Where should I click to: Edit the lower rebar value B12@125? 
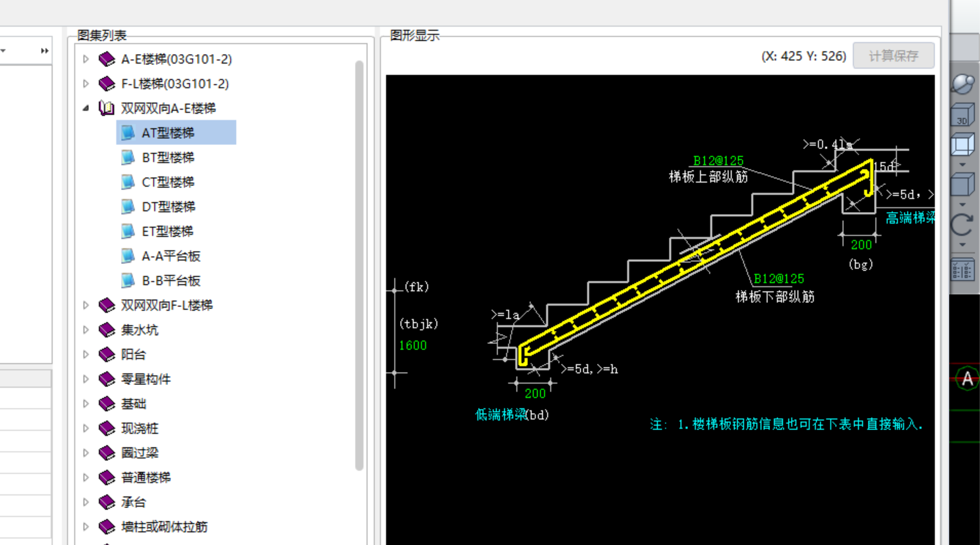click(779, 279)
